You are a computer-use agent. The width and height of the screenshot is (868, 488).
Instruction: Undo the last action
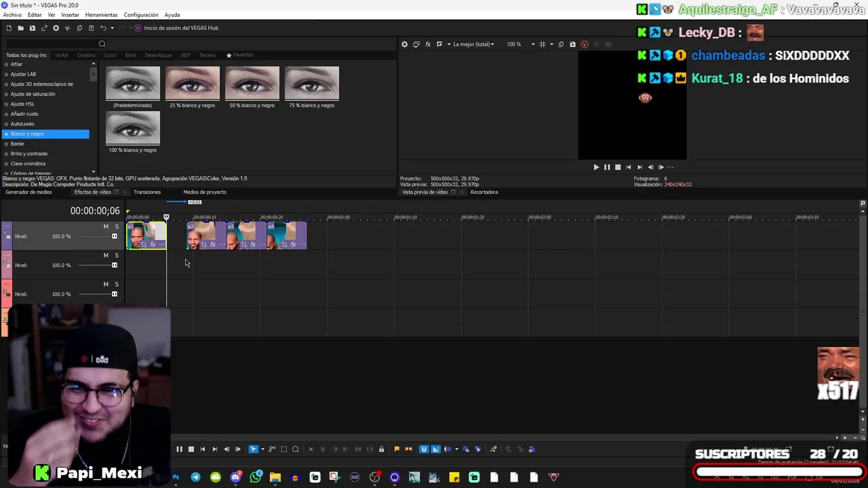(103, 28)
